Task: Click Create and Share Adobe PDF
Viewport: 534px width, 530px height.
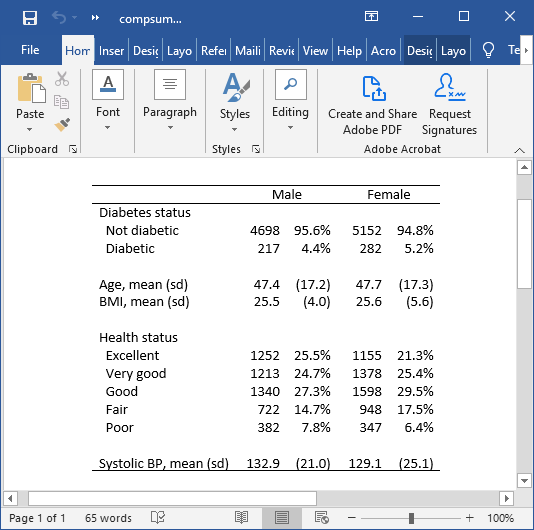Action: coord(373,104)
